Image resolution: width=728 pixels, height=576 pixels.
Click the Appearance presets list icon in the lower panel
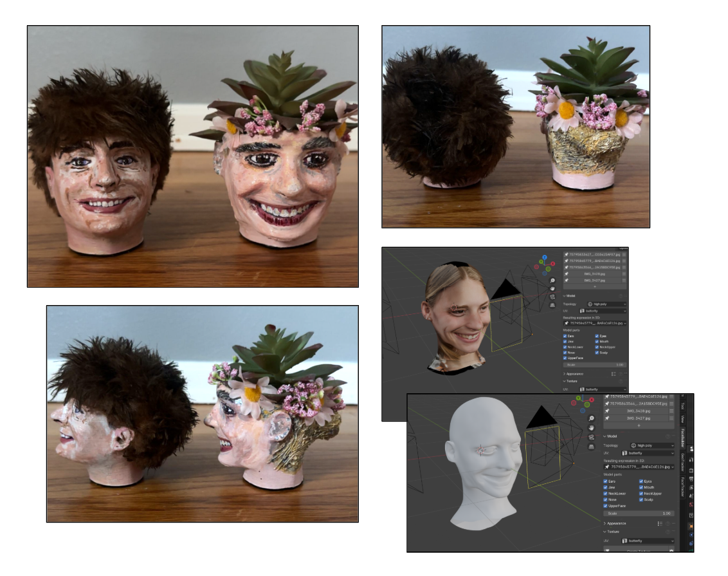(x=659, y=523)
